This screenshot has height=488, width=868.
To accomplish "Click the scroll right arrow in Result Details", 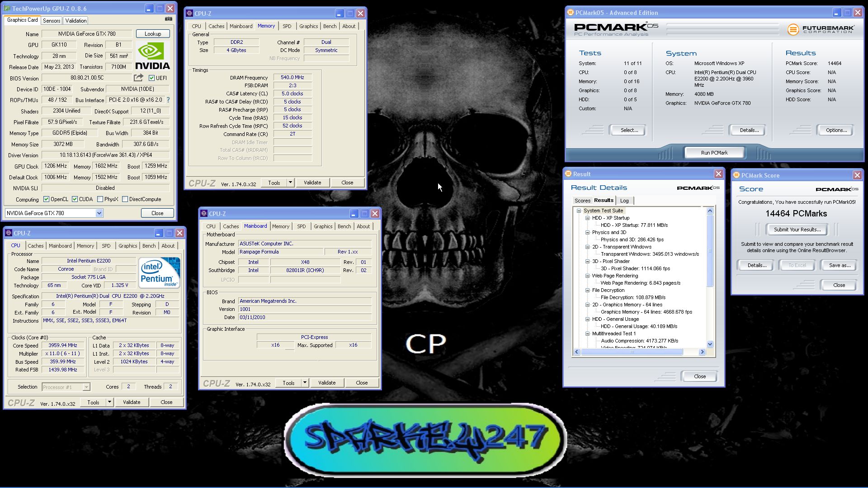I will (702, 352).
